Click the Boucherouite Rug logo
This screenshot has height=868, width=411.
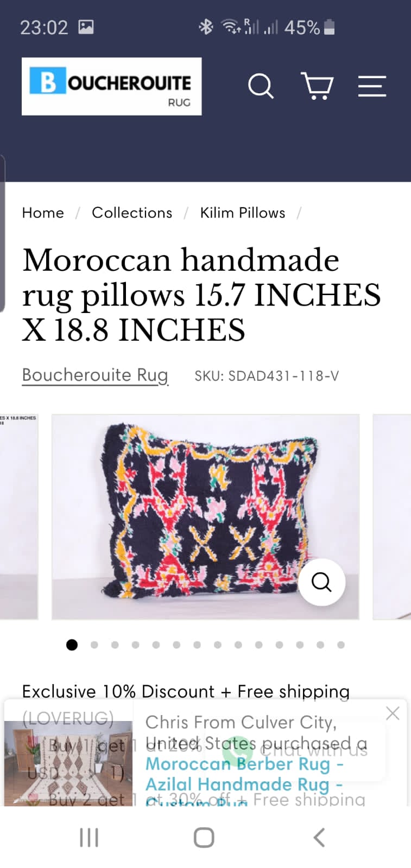[111, 86]
